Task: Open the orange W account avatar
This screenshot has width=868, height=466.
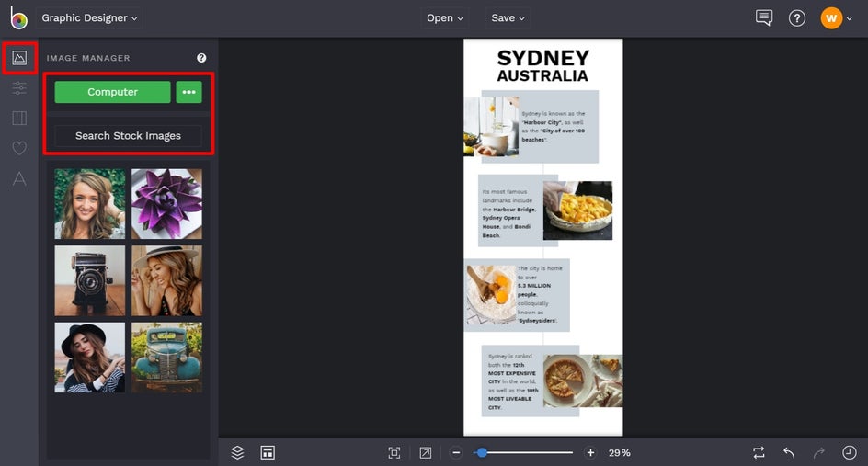Action: [831, 18]
